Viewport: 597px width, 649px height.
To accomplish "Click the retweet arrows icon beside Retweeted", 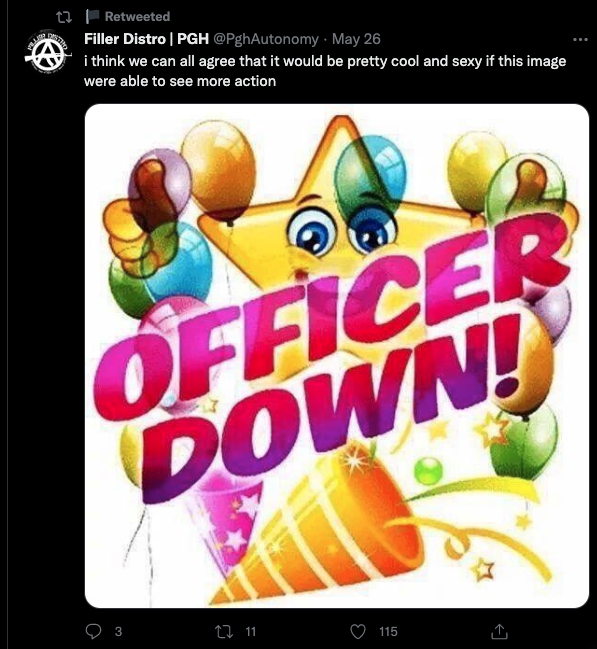I will (64, 17).
